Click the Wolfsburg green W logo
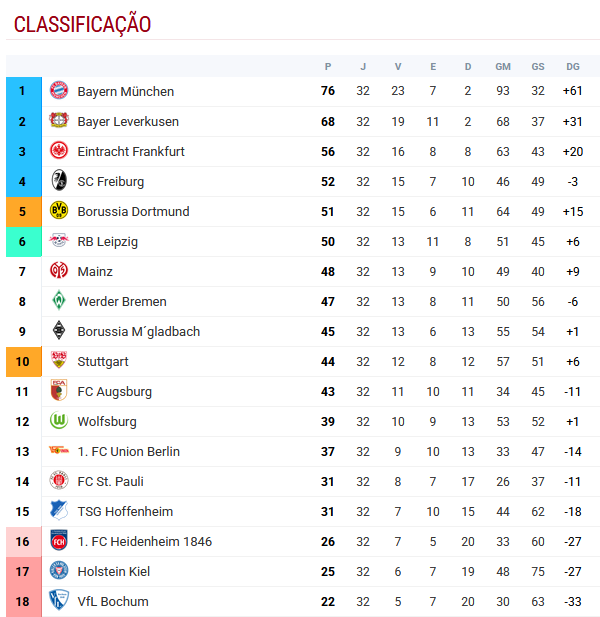The image size is (600, 617). pyautogui.click(x=59, y=421)
